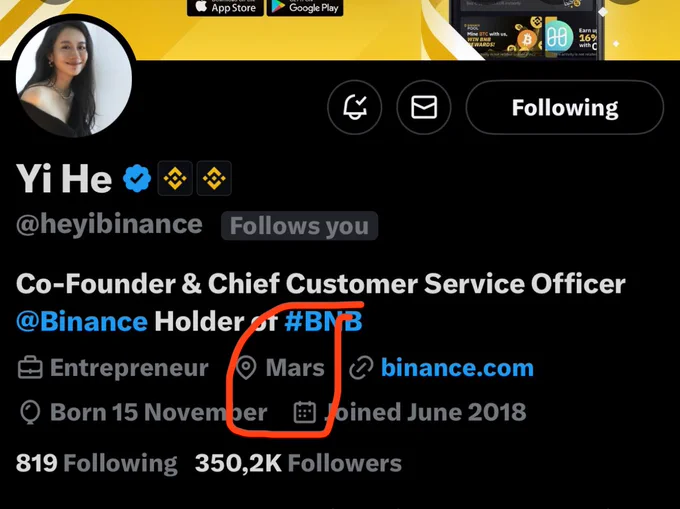
Task: Click the notification bell icon
Action: pyautogui.click(x=355, y=107)
